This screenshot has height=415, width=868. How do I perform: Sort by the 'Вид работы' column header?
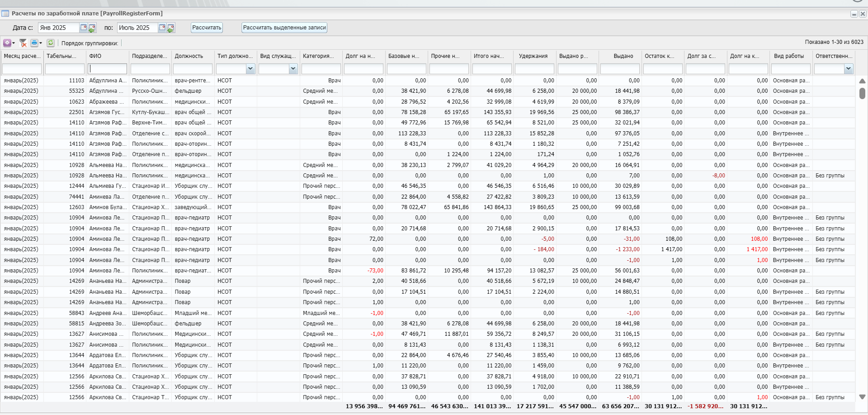coord(791,56)
